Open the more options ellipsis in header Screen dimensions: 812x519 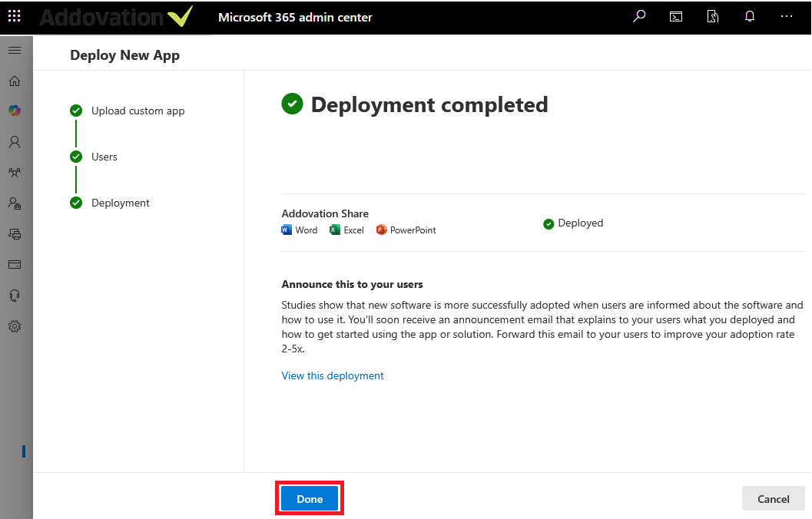pos(786,17)
